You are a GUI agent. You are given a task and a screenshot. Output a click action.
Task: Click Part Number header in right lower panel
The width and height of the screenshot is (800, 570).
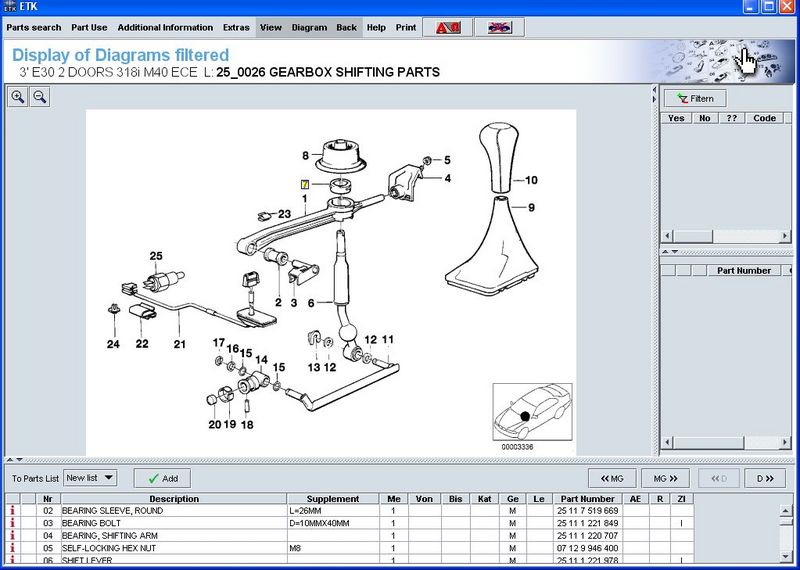click(744, 270)
